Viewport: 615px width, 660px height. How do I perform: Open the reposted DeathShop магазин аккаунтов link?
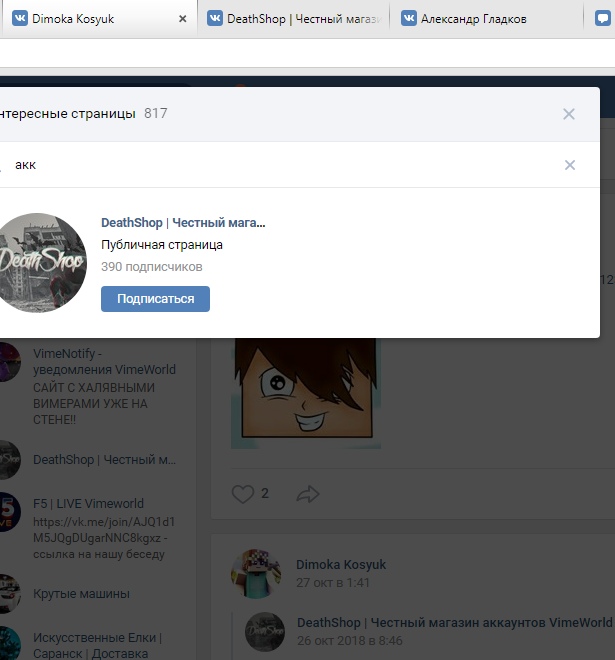pos(454,622)
